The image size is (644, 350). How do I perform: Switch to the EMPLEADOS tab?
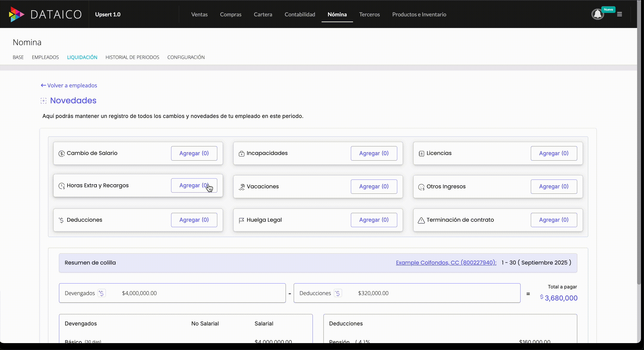45,57
